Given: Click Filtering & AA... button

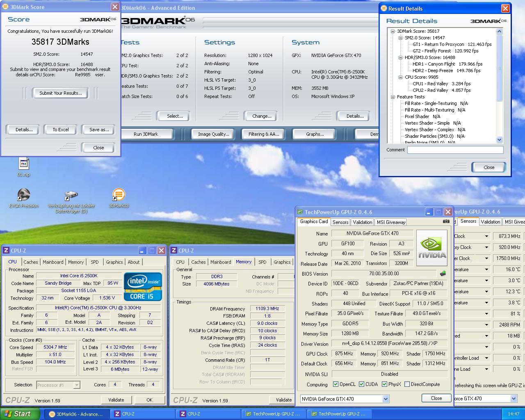Looking at the screenshot, I should 263,134.
